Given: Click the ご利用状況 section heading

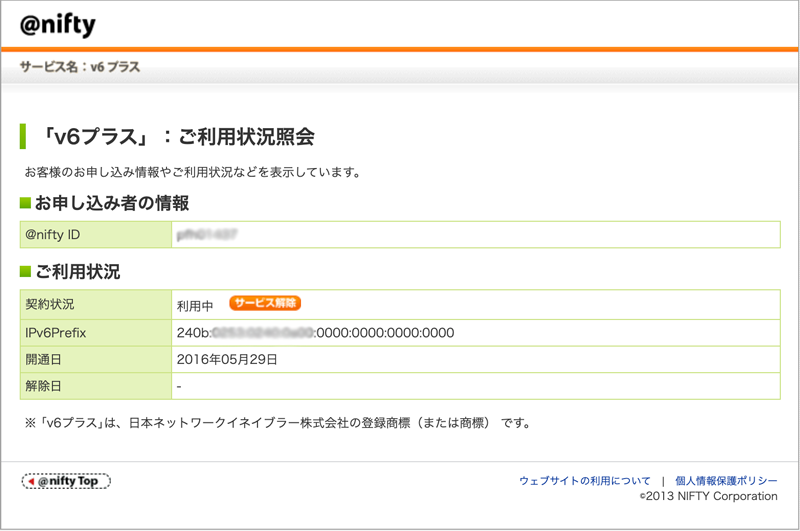Looking at the screenshot, I should [x=78, y=271].
